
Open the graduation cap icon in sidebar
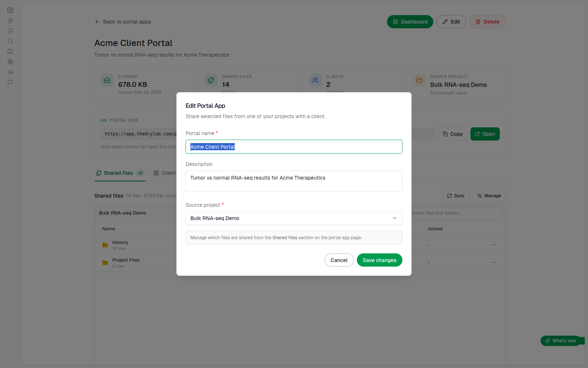[10, 72]
